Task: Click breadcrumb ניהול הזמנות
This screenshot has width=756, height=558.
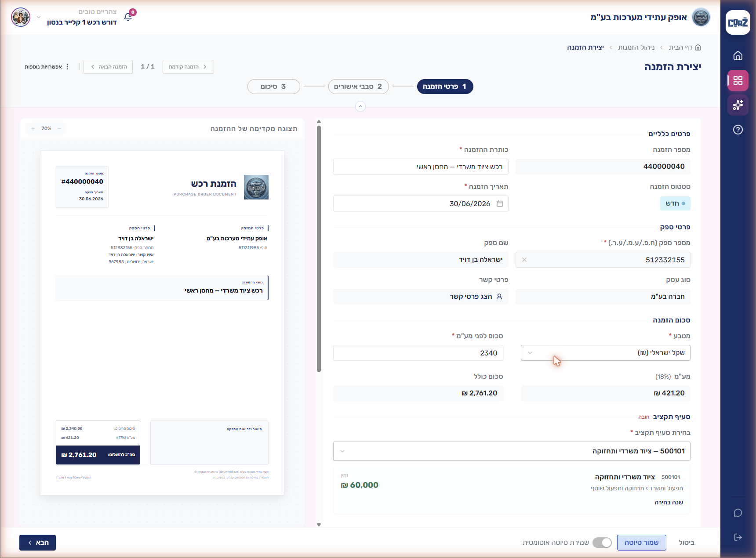Action: click(636, 47)
